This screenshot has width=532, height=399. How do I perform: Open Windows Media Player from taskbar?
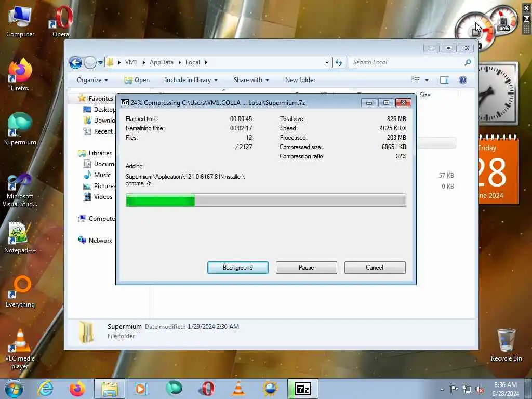point(140,389)
